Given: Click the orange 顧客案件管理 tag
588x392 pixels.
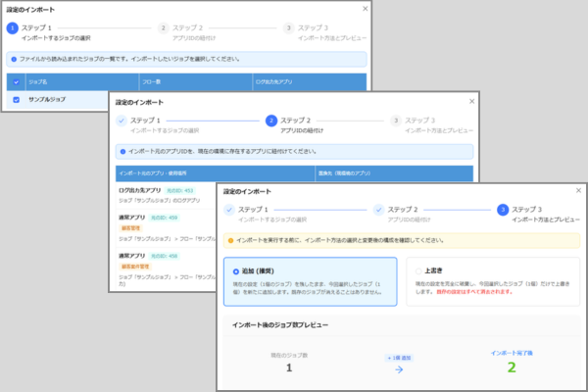Looking at the screenshot, I should click(135, 267).
